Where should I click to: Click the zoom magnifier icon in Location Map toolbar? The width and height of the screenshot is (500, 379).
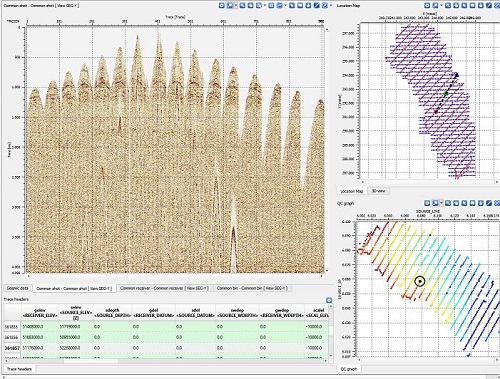coord(448,5)
